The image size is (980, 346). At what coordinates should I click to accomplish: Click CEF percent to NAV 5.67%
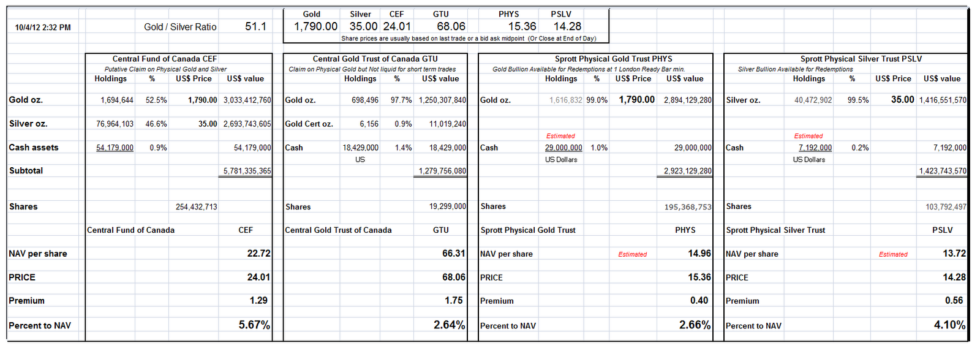click(x=254, y=325)
